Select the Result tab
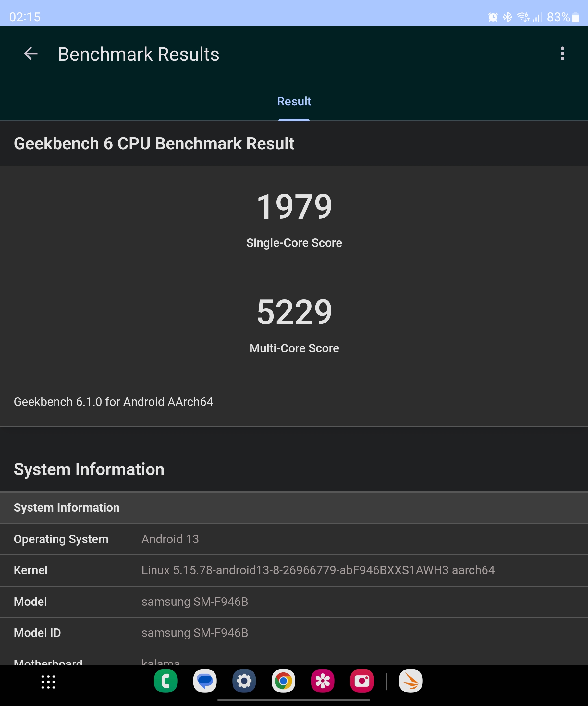 [294, 102]
